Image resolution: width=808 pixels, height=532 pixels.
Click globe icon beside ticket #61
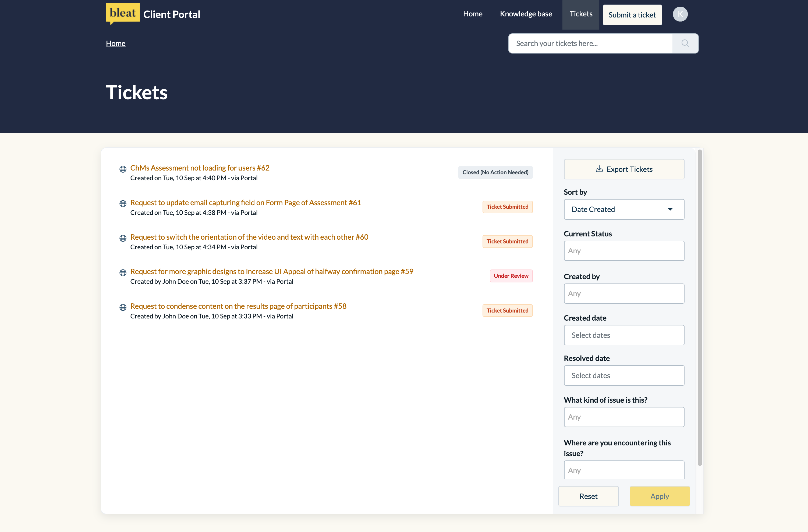[123, 204]
